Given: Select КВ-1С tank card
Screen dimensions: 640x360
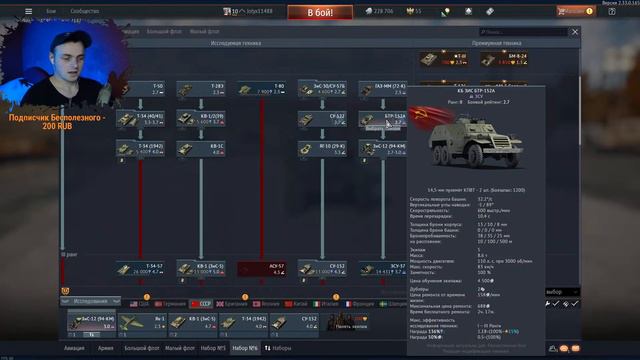Looking at the screenshot, I should tap(201, 149).
